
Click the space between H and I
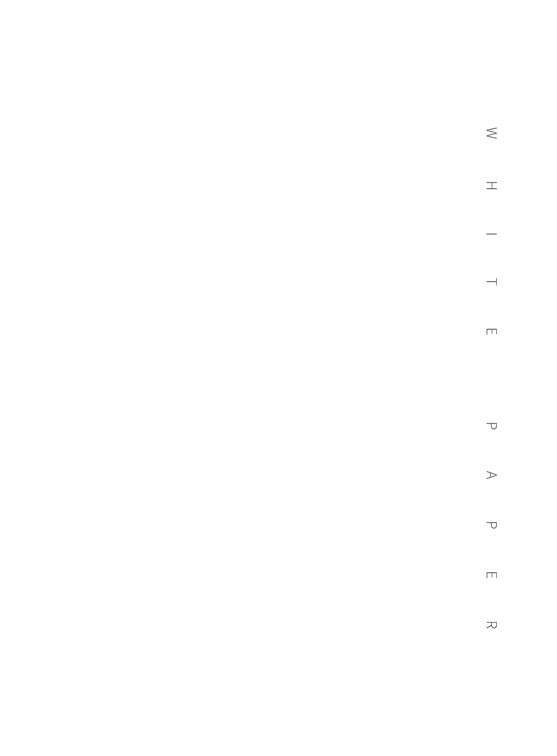[x=491, y=211]
